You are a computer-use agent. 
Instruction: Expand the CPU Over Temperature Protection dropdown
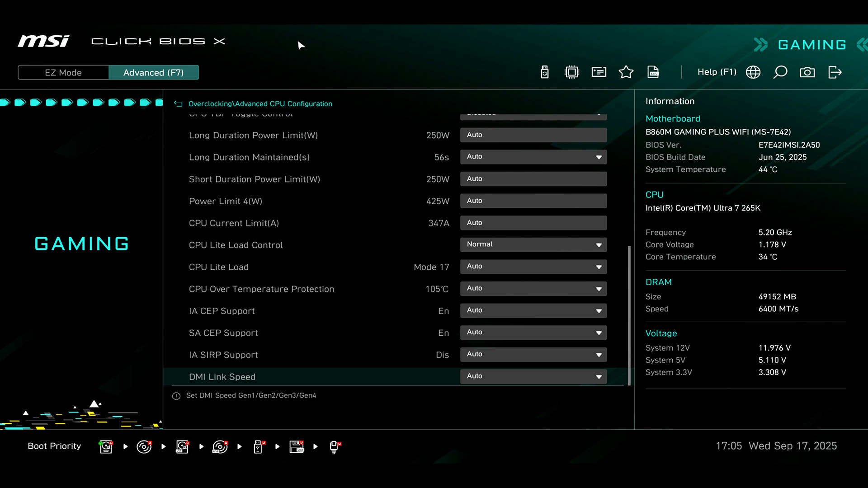pyautogui.click(x=533, y=288)
